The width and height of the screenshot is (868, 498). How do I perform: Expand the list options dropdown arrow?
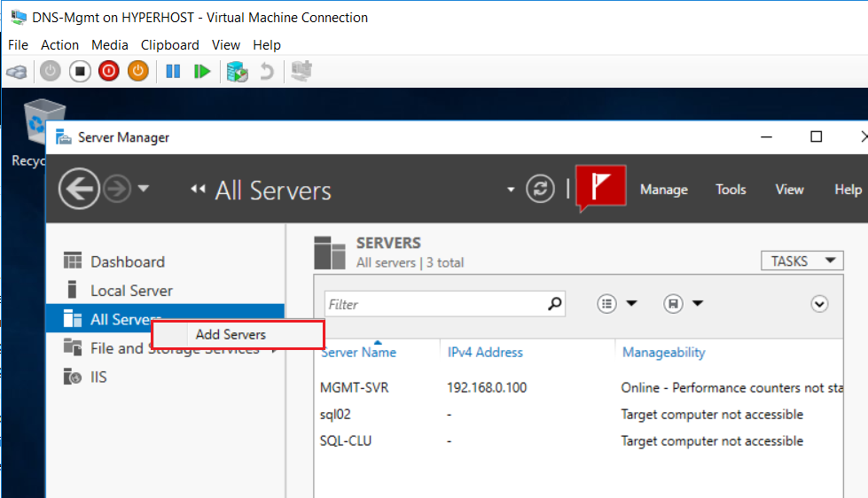631,303
